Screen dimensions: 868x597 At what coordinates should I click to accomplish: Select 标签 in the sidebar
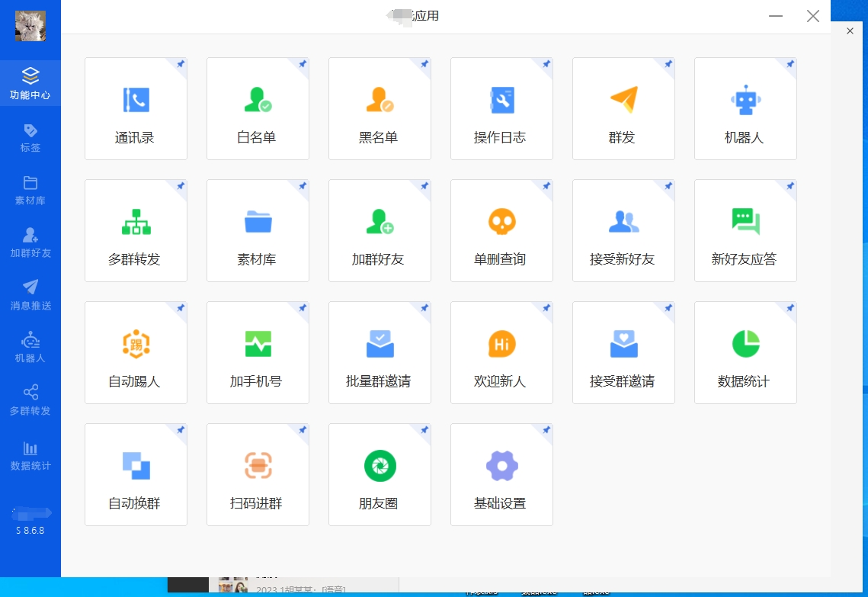pos(30,138)
